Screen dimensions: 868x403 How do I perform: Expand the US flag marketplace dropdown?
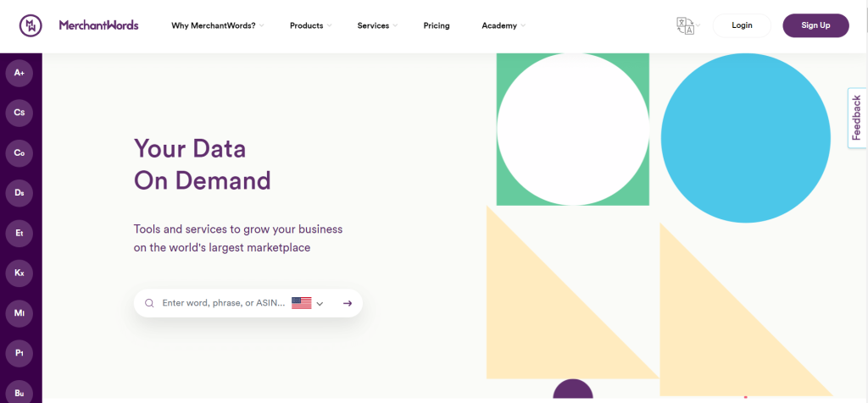tap(307, 303)
